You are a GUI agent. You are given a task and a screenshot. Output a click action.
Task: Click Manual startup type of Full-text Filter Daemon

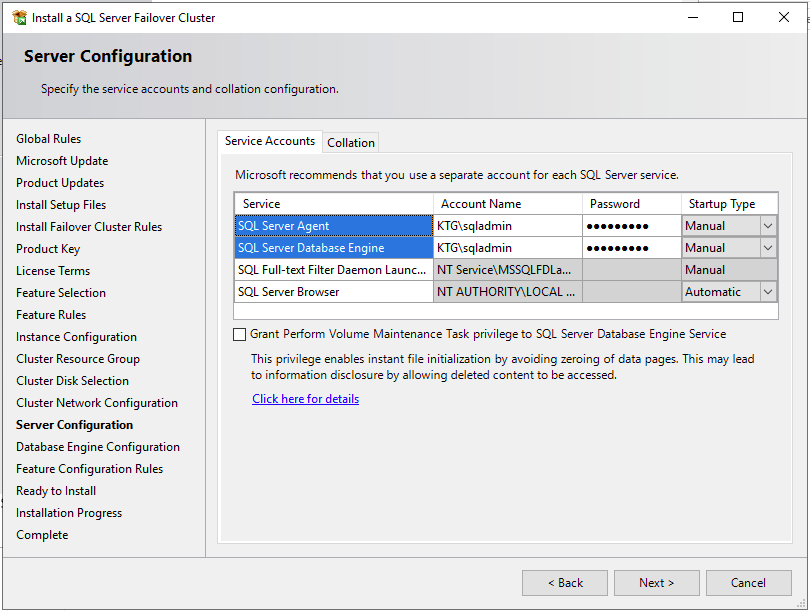(x=729, y=270)
